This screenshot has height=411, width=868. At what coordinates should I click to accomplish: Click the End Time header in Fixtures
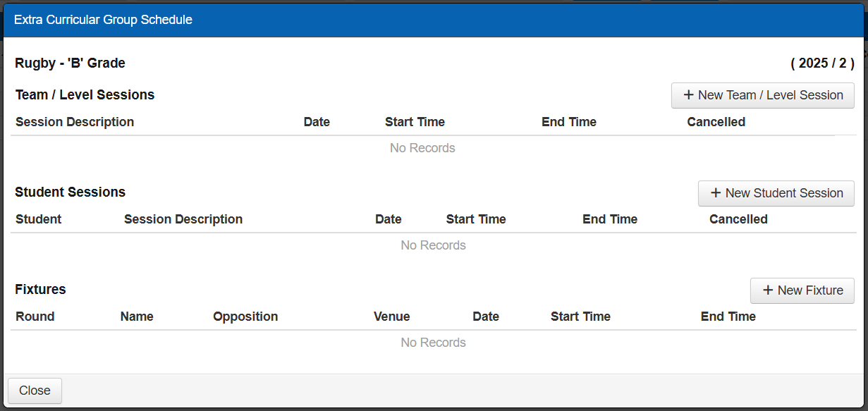point(728,317)
